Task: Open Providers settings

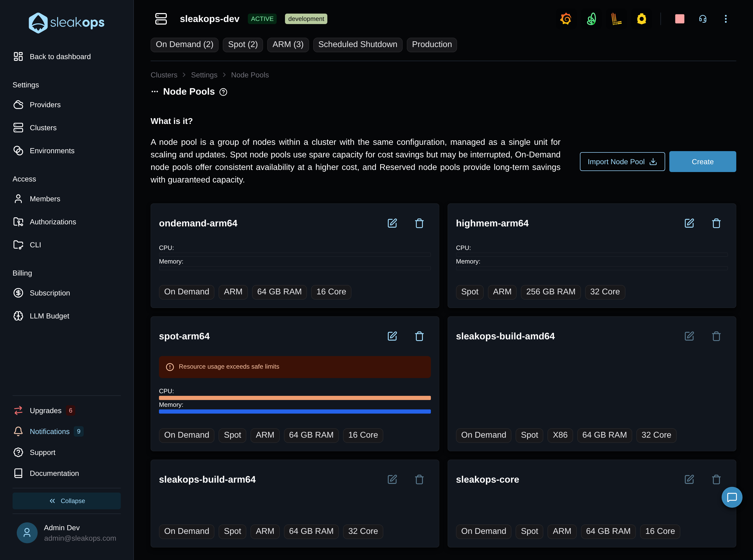Action: pos(37,105)
